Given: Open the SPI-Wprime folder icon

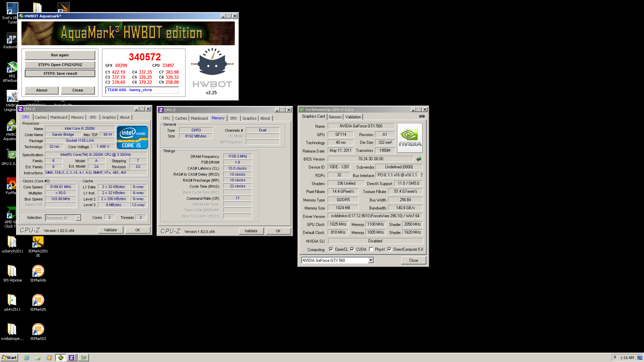Looking at the screenshot, I should [12, 274].
